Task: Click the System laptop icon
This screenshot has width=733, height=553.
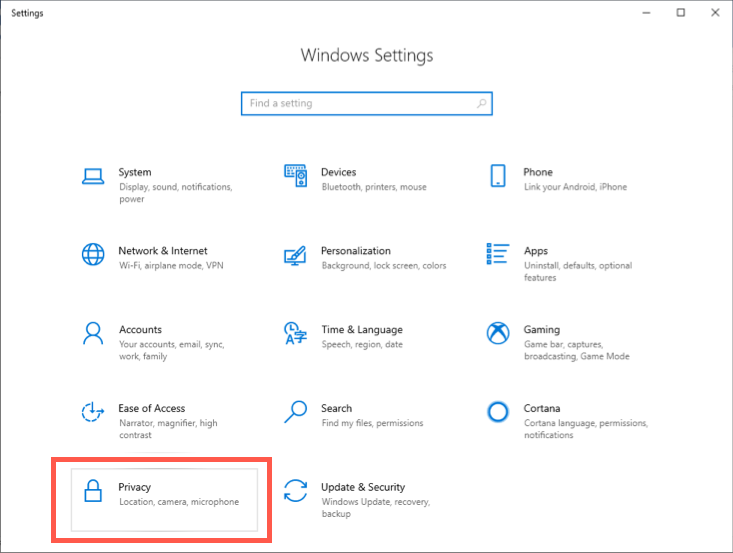Action: (93, 176)
